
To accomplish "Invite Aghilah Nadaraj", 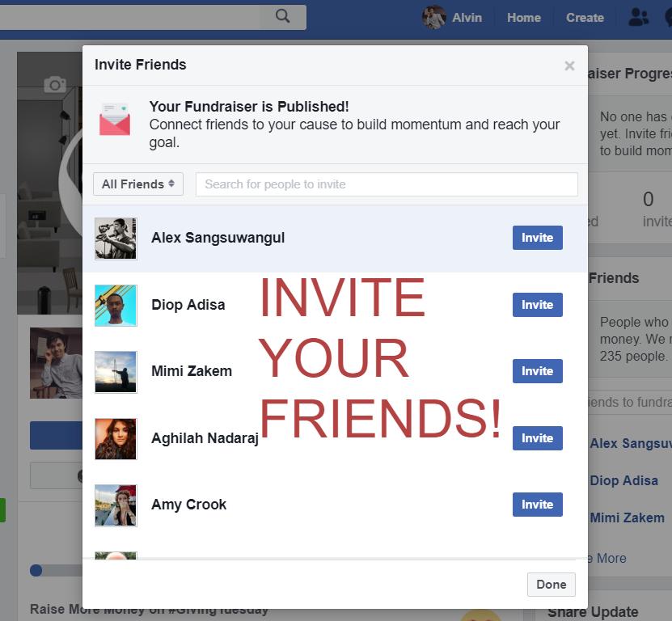I will coord(538,438).
